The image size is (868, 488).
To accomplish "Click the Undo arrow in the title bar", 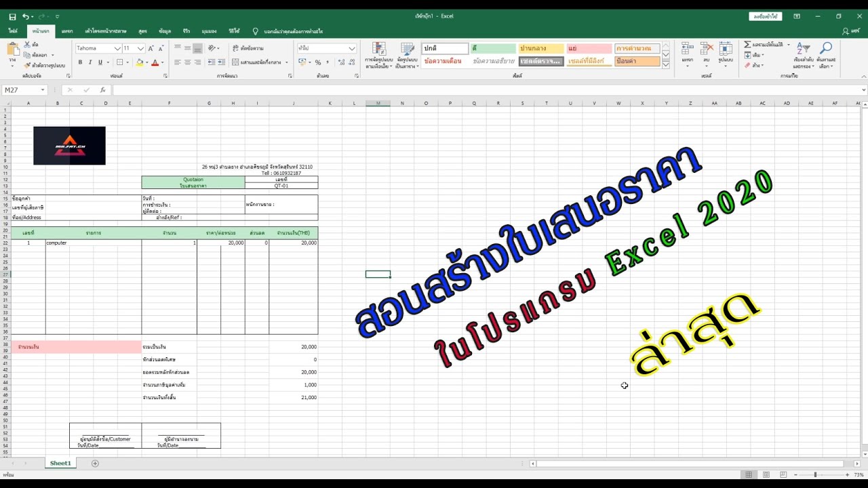I will coord(26,16).
